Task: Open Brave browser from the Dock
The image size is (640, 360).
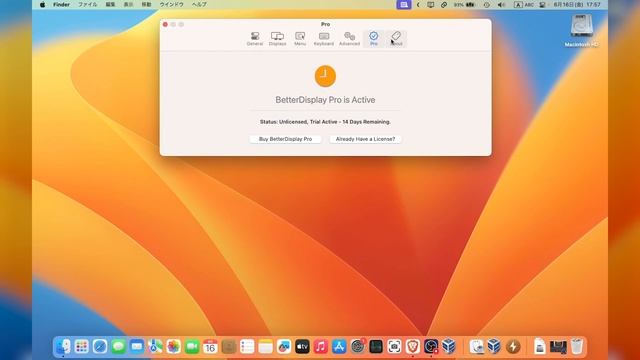Action: (413, 347)
